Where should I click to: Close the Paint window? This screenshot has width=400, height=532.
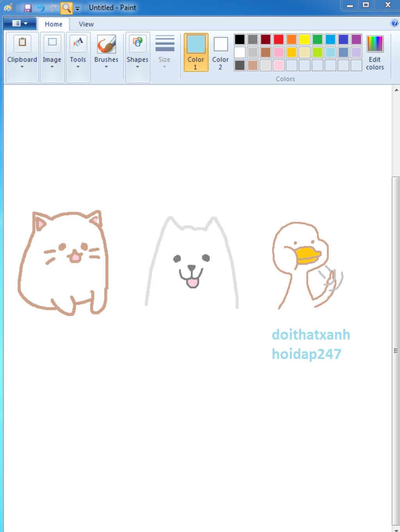point(387,5)
